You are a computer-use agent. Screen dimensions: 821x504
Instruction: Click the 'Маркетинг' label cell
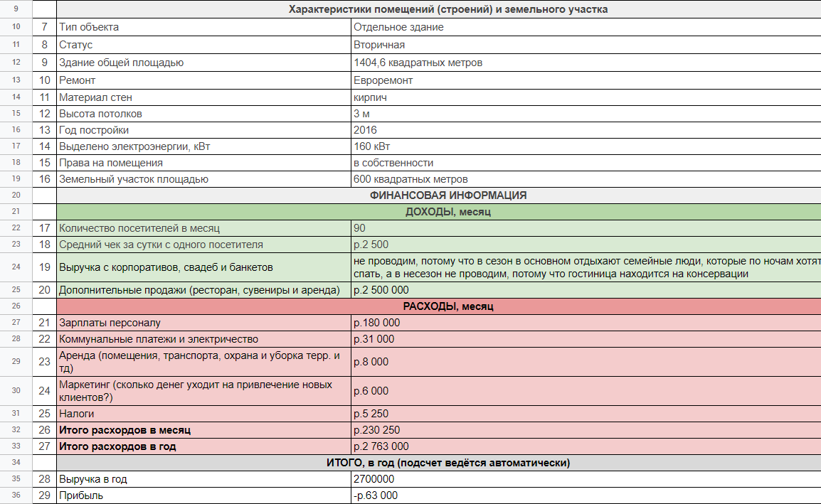click(x=203, y=391)
